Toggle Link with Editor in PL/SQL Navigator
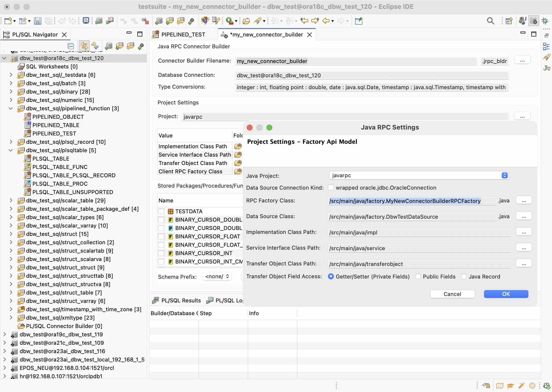Viewport: 552px width, 392px height. [x=84, y=46]
